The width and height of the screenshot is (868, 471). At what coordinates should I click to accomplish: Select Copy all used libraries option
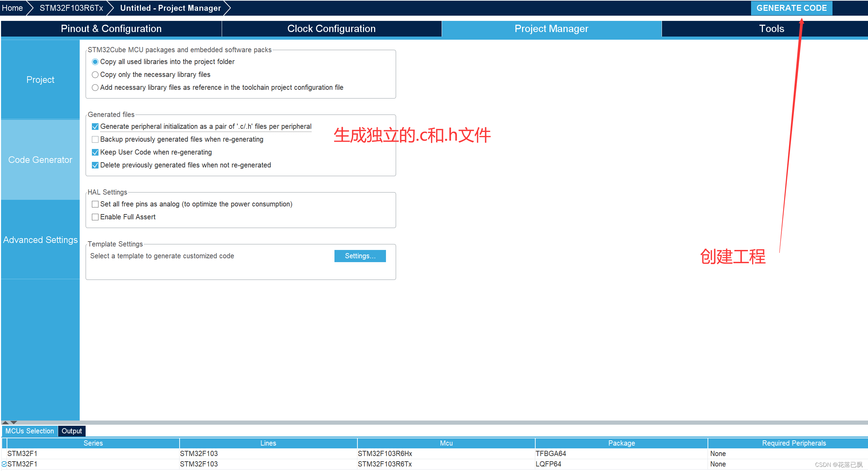[x=95, y=62]
